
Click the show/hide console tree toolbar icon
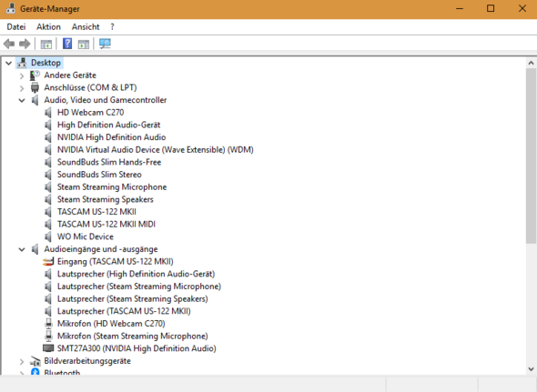pos(46,44)
